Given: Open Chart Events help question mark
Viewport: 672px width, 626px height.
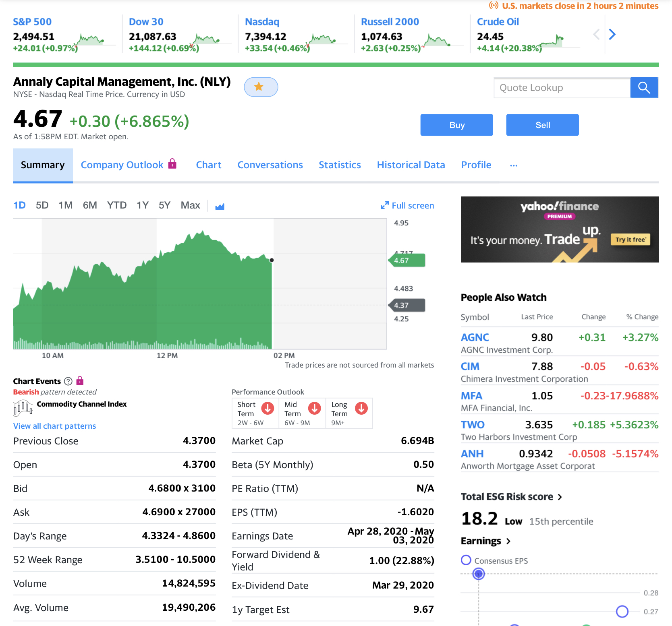Looking at the screenshot, I should pos(68,381).
